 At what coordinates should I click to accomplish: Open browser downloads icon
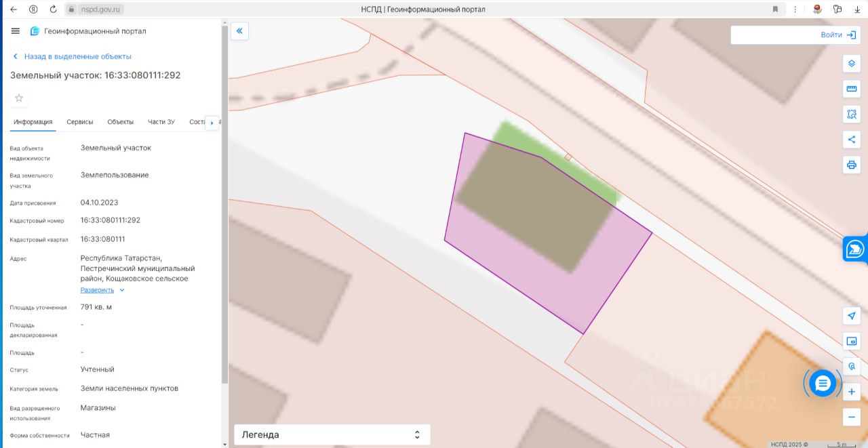click(x=857, y=9)
